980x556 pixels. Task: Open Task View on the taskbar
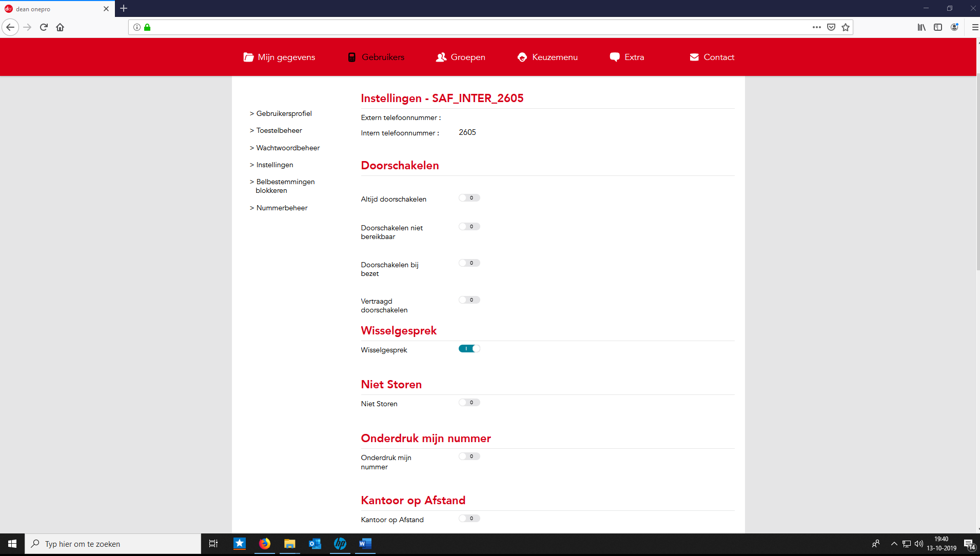[213, 544]
